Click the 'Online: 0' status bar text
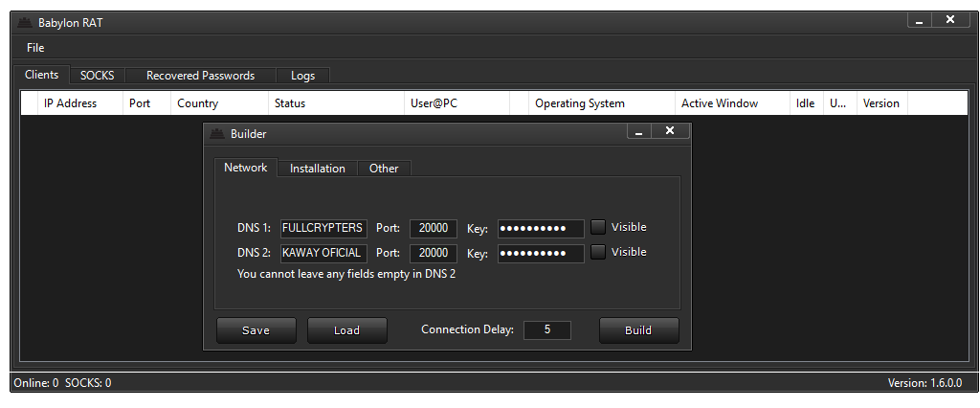 36,383
